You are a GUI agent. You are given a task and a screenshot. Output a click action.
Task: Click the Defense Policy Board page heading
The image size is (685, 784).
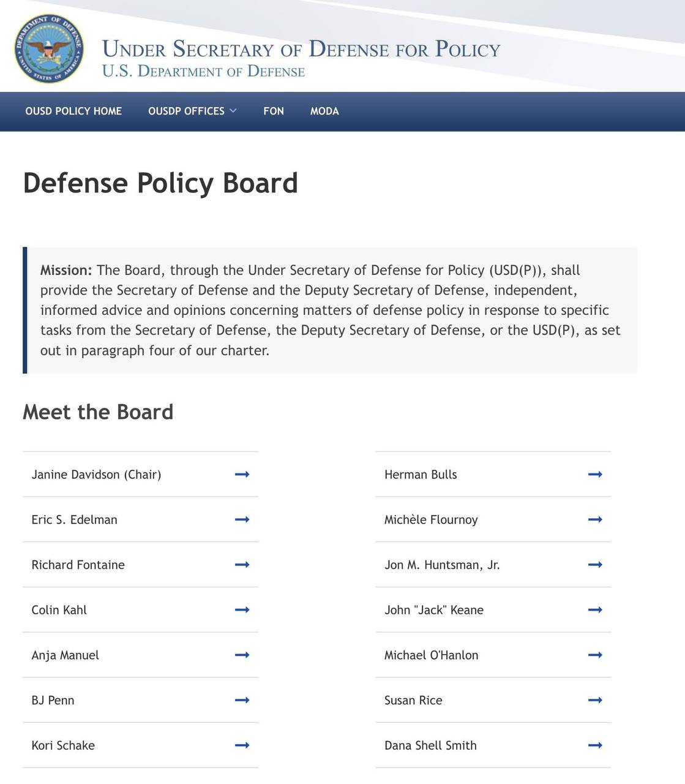160,183
